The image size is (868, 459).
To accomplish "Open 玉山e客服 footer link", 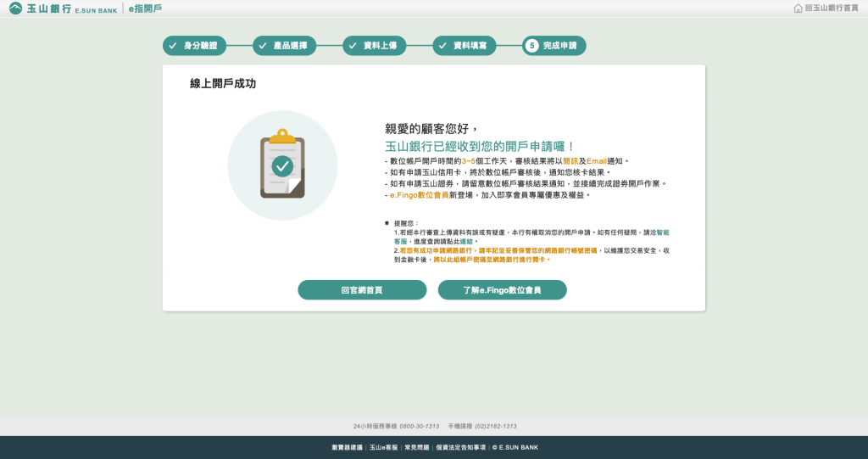I will pos(384,447).
